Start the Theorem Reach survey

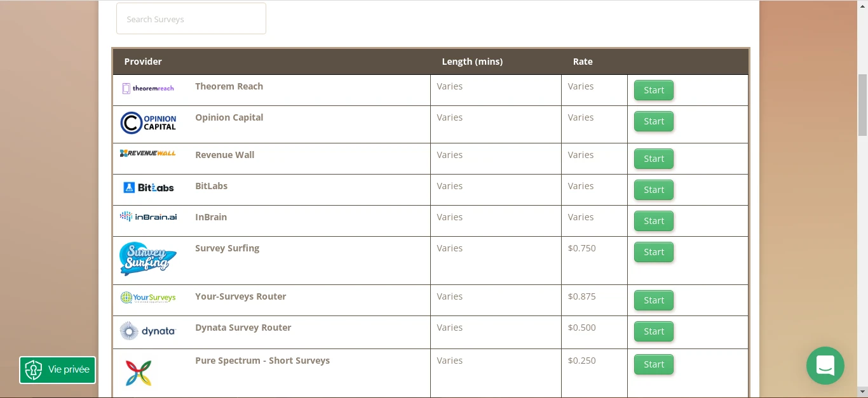click(x=654, y=90)
